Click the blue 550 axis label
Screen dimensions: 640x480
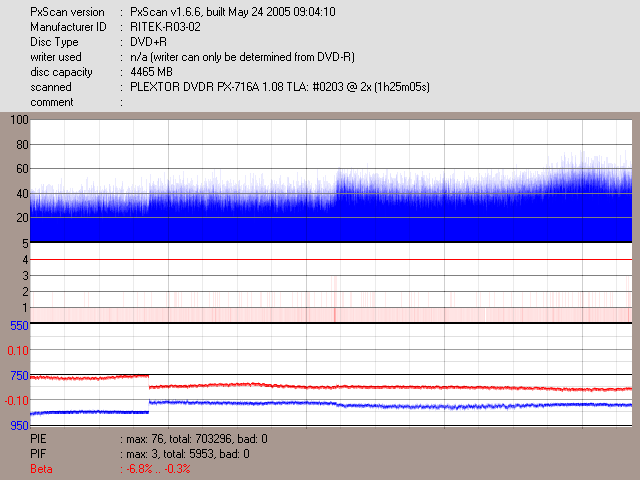19,326
